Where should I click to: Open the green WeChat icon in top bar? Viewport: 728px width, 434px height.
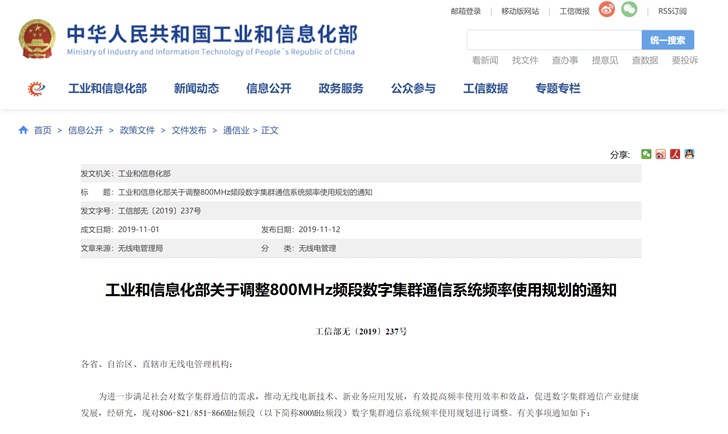pos(629,10)
